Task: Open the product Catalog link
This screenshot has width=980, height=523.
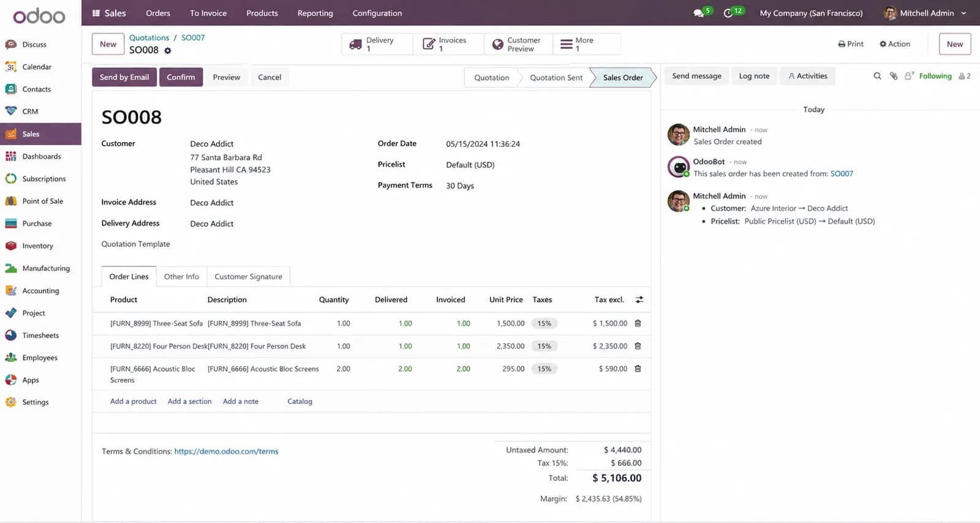Action: (x=300, y=402)
